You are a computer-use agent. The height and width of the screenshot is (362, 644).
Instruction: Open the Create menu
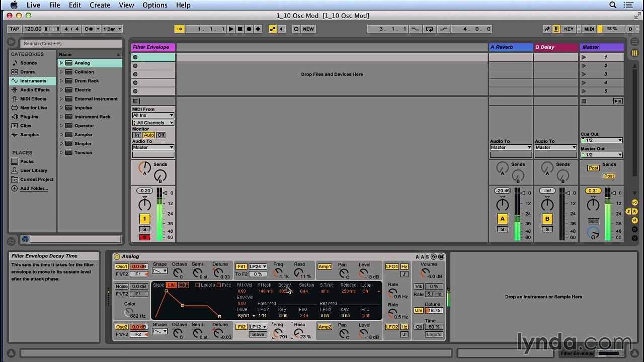point(100,5)
